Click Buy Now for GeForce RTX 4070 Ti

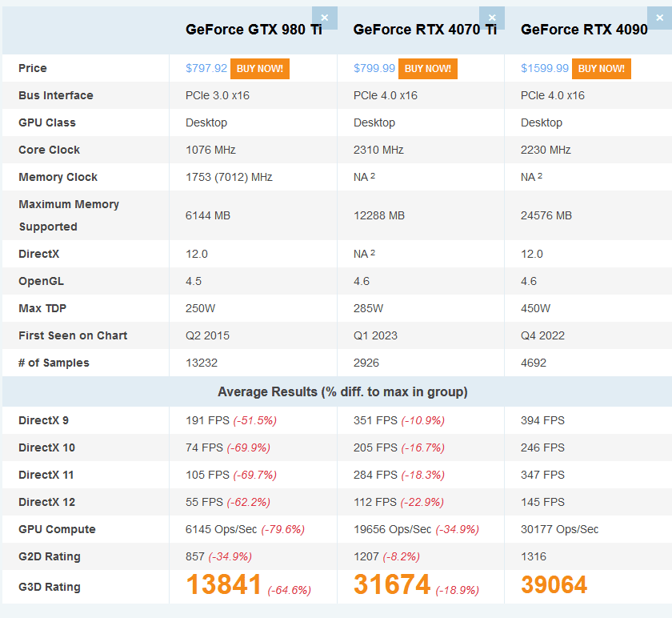428,69
